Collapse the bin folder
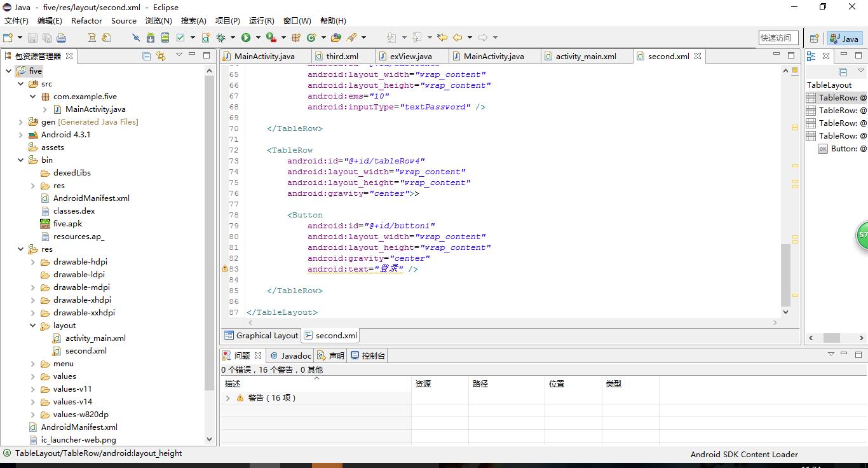Image resolution: width=868 pixels, height=468 pixels. pos(20,160)
